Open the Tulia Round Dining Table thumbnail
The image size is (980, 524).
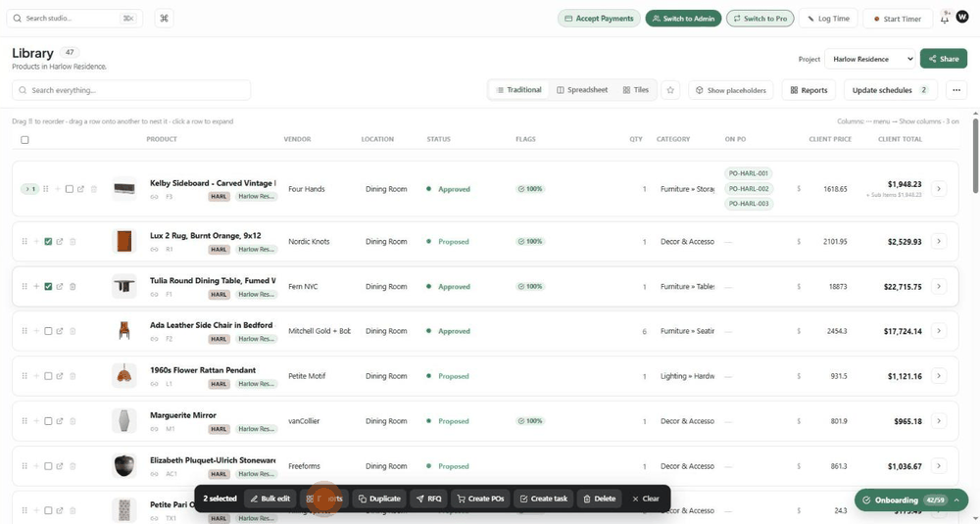123,286
